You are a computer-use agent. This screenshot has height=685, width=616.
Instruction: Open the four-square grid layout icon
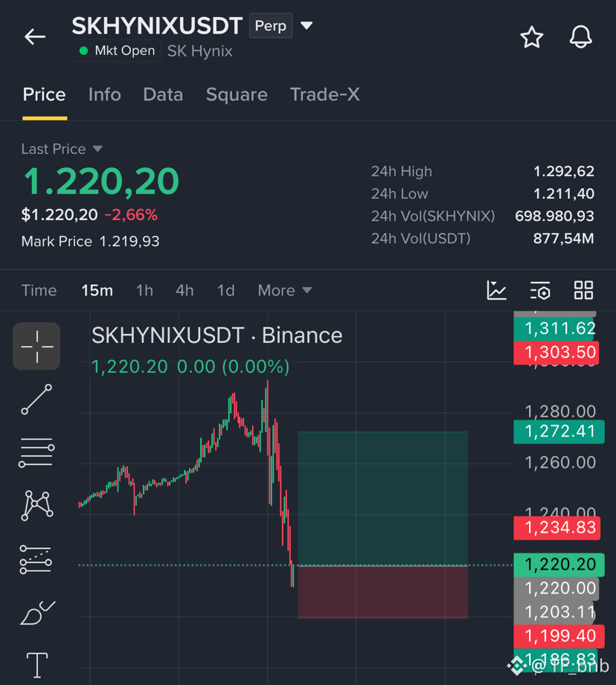pos(583,290)
